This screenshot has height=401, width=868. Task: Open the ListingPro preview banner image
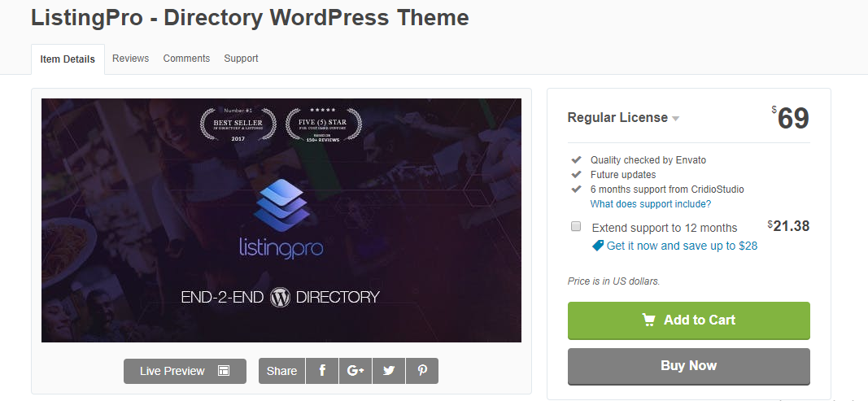pyautogui.click(x=281, y=220)
